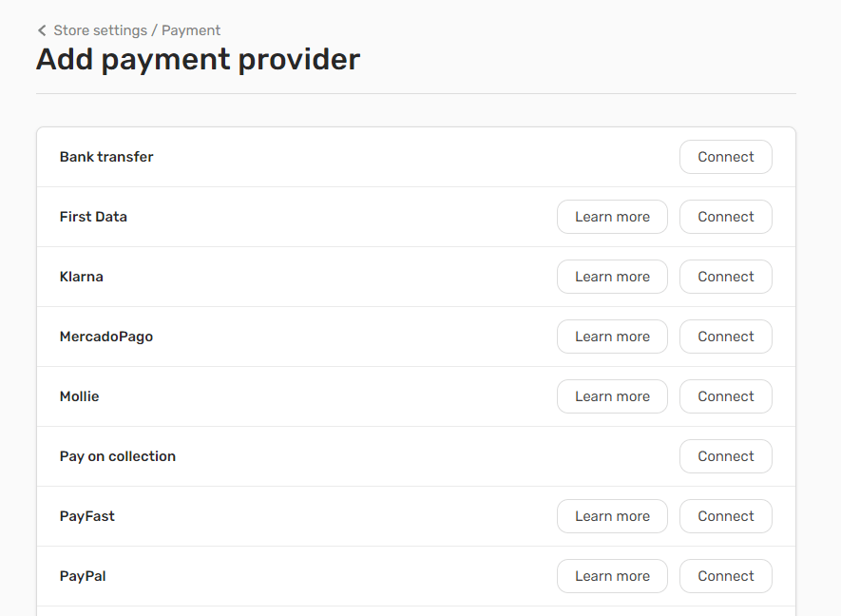Select the PayPal row label
The width and height of the screenshot is (841, 616).
pyautogui.click(x=82, y=575)
